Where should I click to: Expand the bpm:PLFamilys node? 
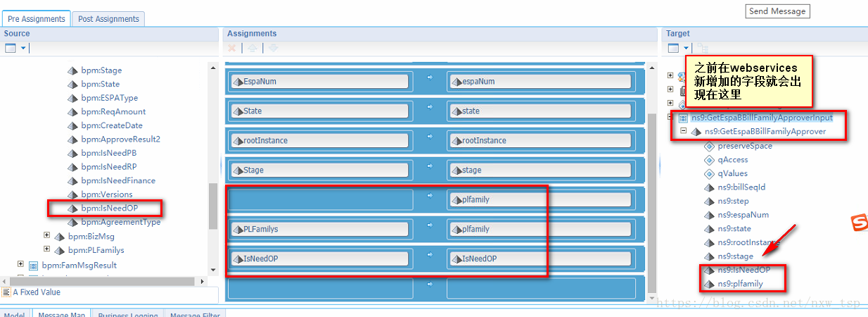(47, 249)
